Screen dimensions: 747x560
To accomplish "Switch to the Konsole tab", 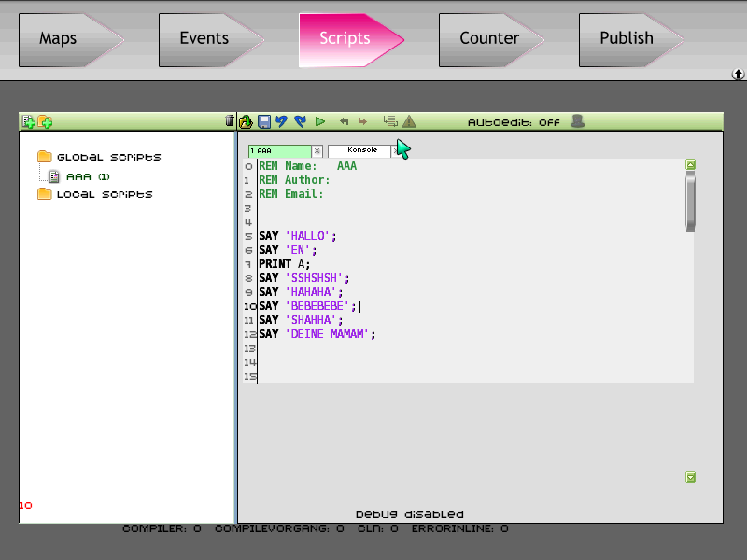I will [361, 150].
